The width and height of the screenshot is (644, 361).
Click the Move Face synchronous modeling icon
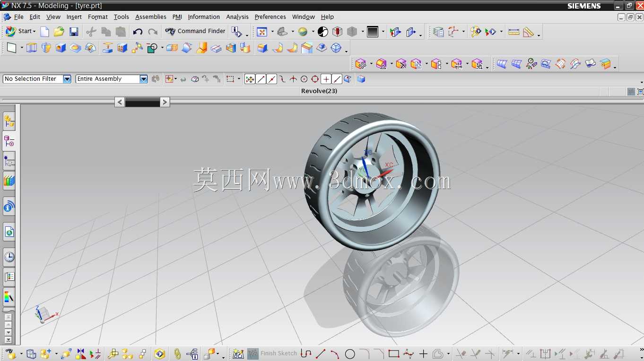[x=361, y=64]
